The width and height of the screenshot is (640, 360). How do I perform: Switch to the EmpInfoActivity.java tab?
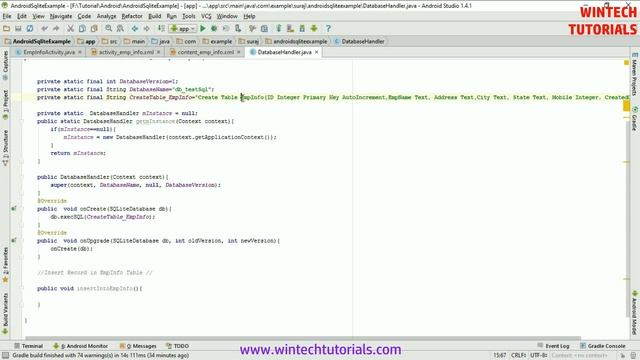48,52
